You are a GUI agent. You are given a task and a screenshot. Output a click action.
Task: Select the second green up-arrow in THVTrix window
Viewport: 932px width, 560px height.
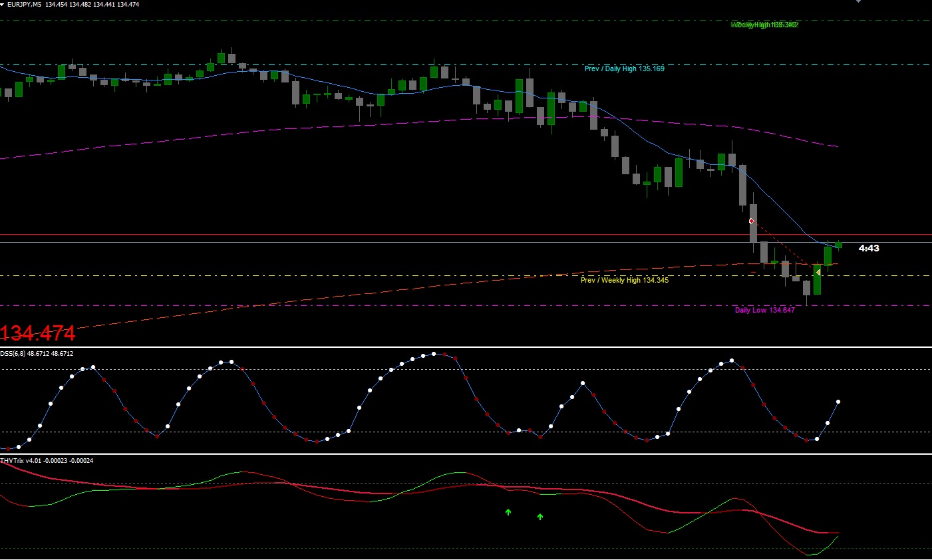pyautogui.click(x=540, y=517)
